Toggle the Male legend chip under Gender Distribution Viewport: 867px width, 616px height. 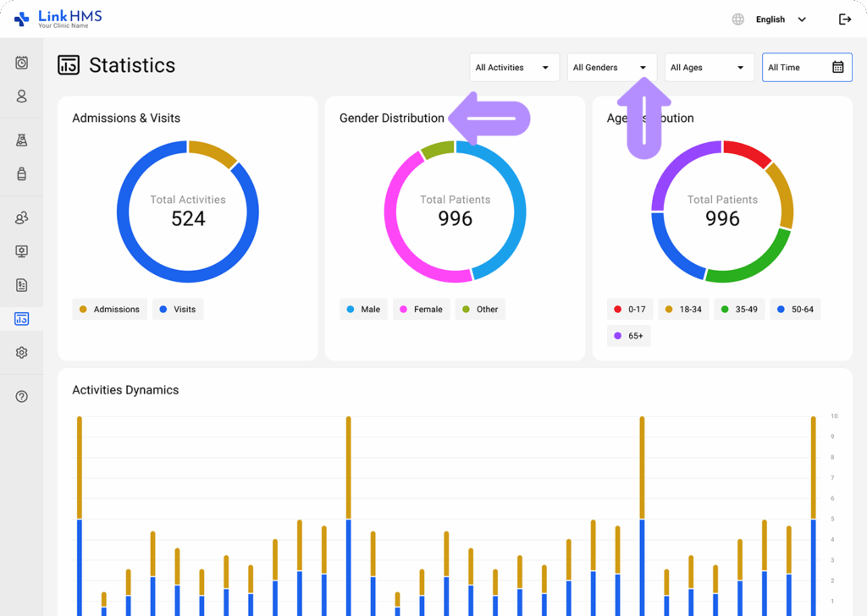[x=363, y=309]
